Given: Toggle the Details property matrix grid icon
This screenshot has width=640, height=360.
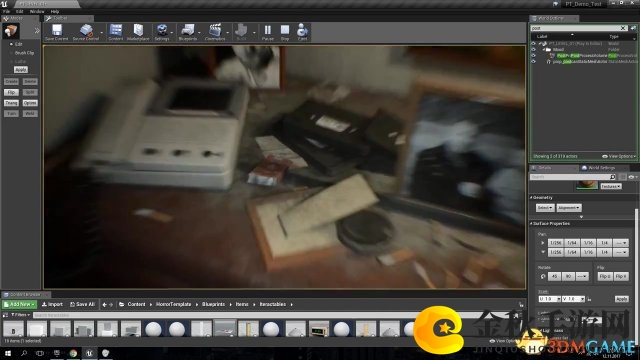Looking at the screenshot, I should point(622,177).
